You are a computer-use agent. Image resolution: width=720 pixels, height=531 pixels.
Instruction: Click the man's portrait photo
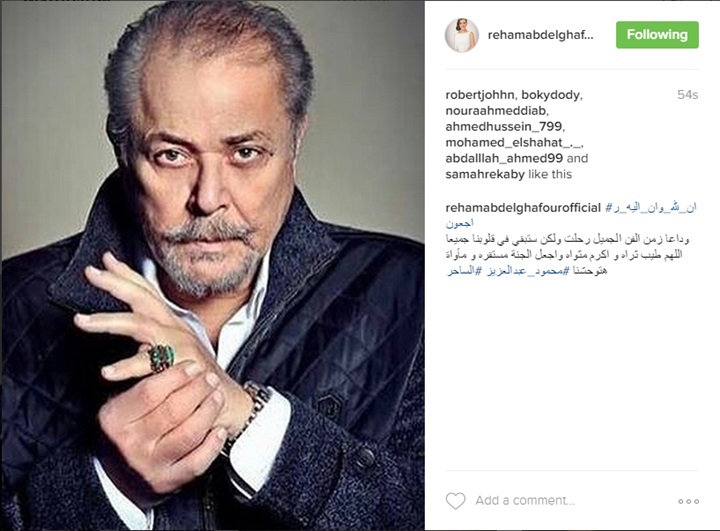coord(213,266)
